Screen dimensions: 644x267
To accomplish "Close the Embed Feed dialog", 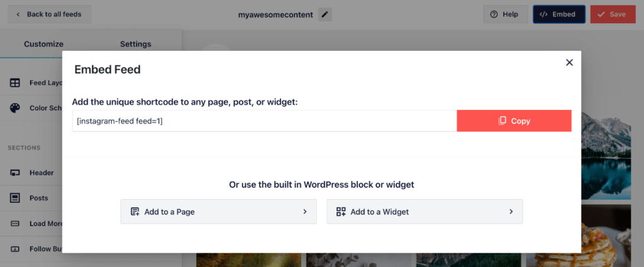I will (x=569, y=62).
